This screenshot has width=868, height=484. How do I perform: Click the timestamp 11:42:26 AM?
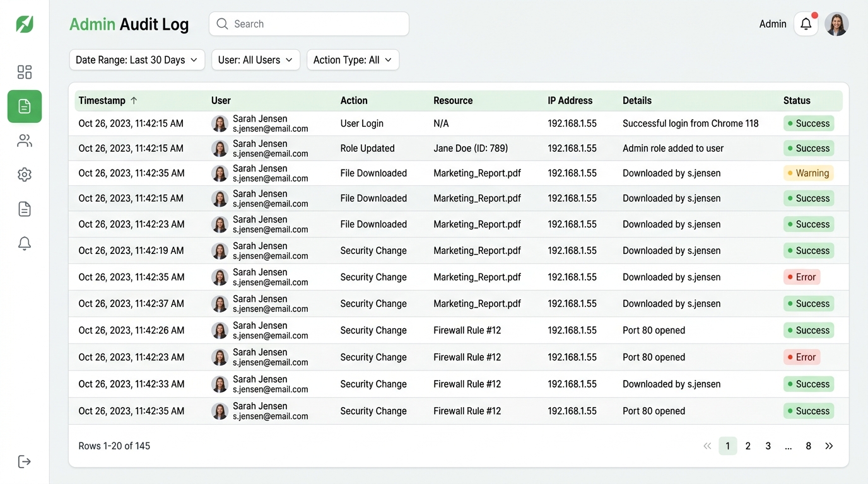coord(131,330)
